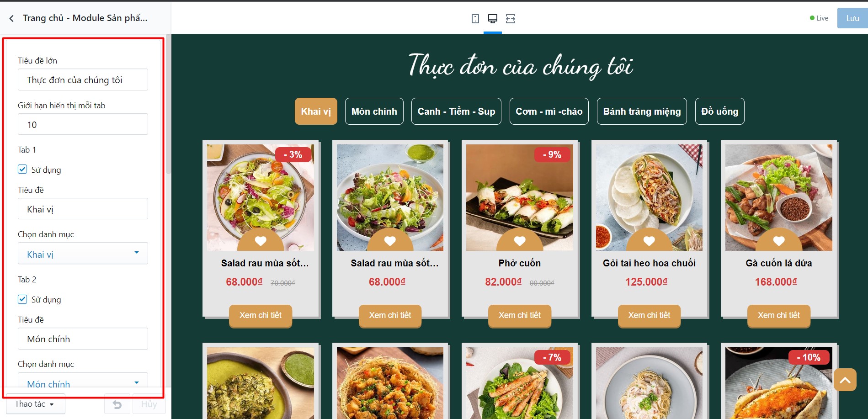The image size is (868, 419).
Task: Select the desktop preview icon
Action: [493, 19]
